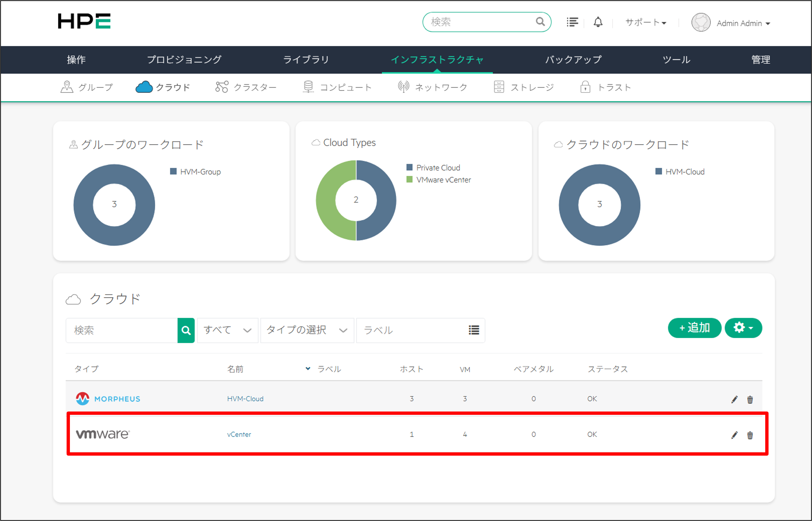This screenshot has height=521, width=812.
Task: Switch to プロビジョニング main menu
Action: [184, 59]
